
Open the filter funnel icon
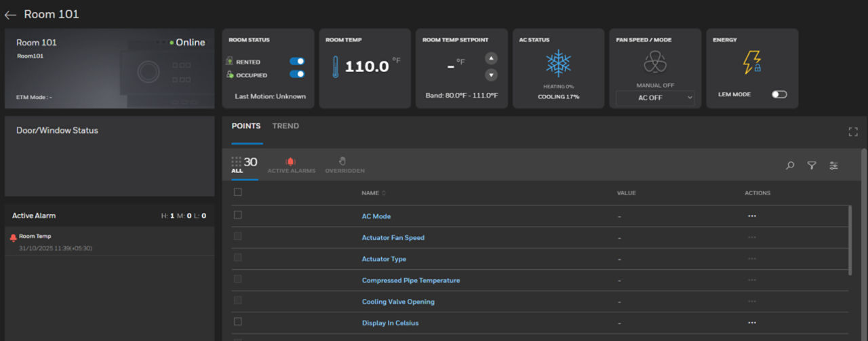pyautogui.click(x=812, y=165)
